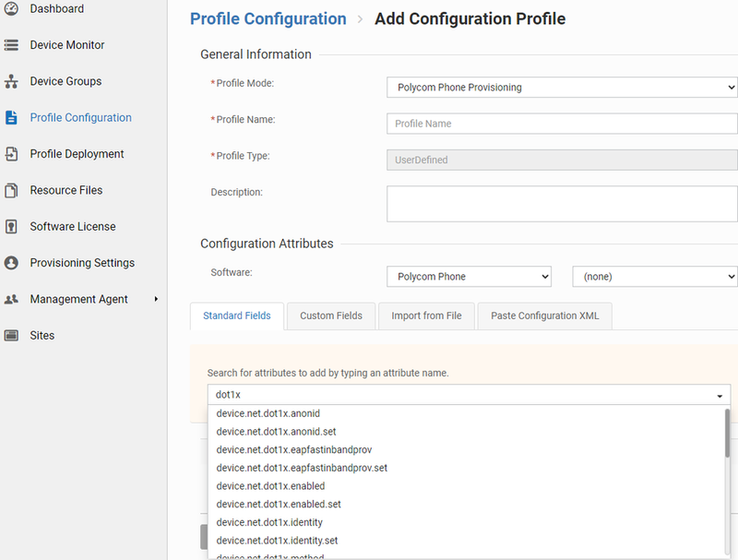Open Profile Deployment page

pos(77,154)
